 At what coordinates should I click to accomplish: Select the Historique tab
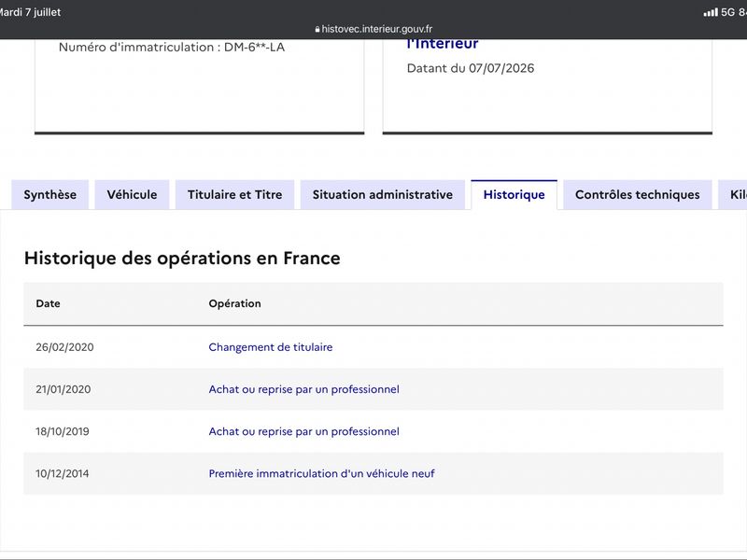point(514,195)
